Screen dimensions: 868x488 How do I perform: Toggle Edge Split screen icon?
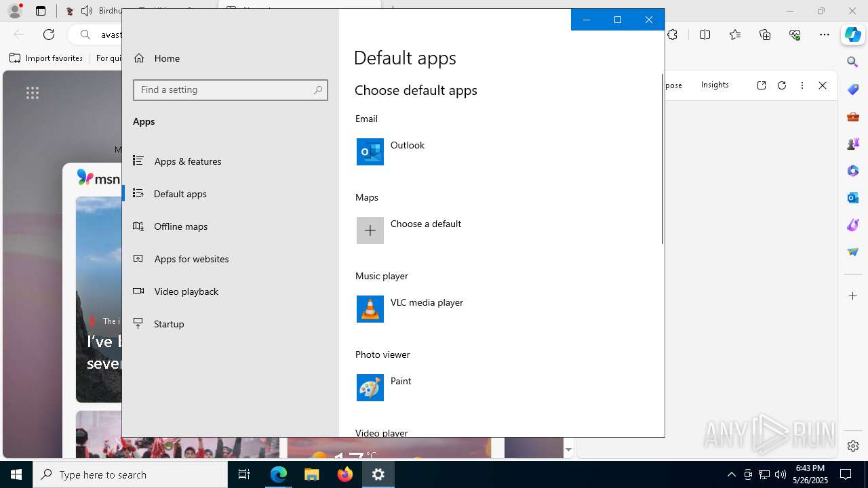[x=705, y=35]
